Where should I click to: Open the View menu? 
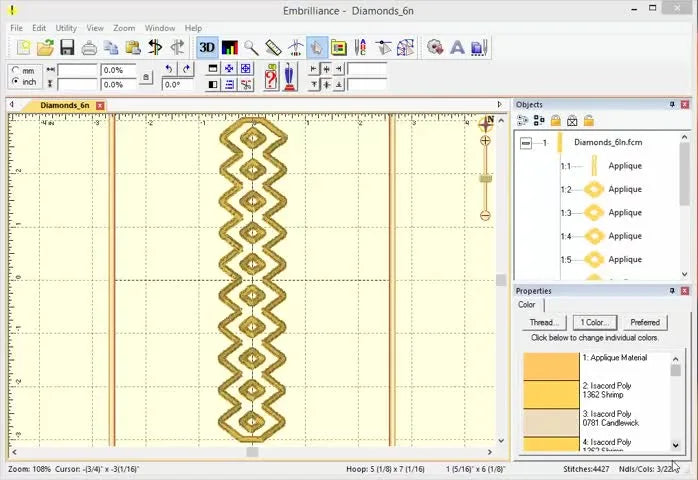(95, 28)
